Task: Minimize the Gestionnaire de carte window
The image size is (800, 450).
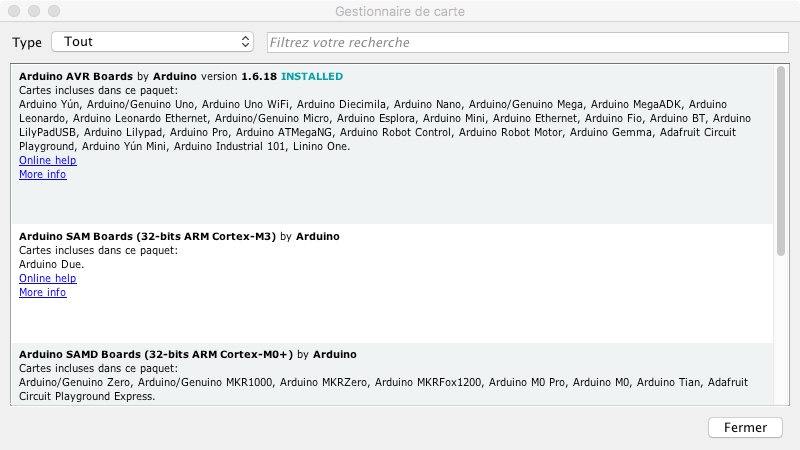Action: click(x=35, y=11)
